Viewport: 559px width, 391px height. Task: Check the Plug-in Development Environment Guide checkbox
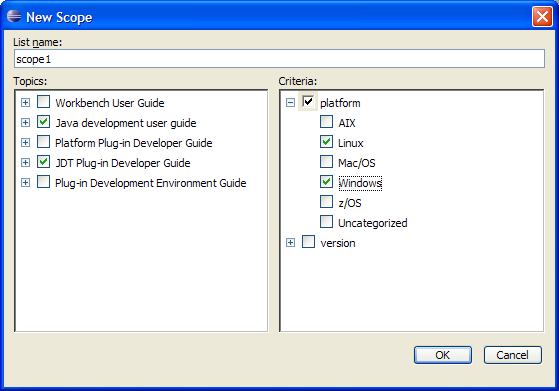coord(43,182)
